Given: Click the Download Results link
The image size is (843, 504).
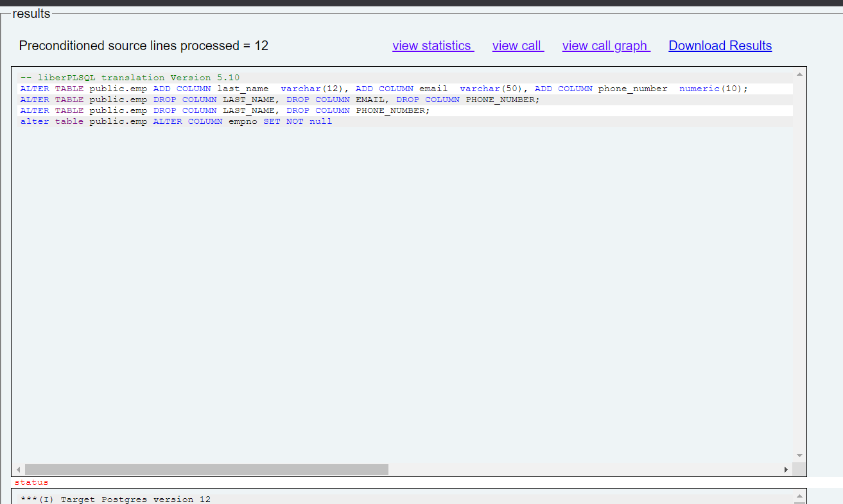Looking at the screenshot, I should pos(720,46).
